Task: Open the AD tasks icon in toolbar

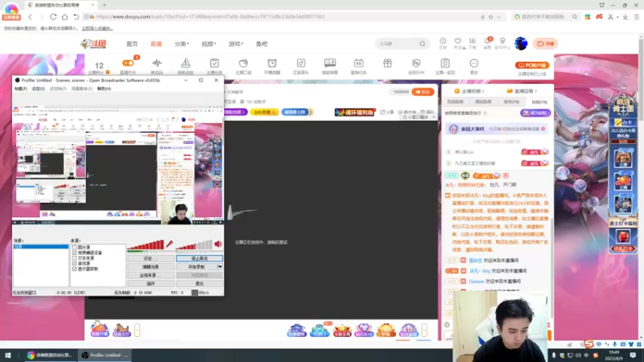Action: 358,64
